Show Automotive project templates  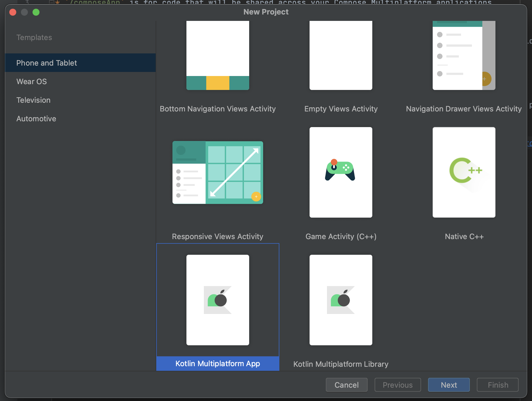[x=36, y=118]
